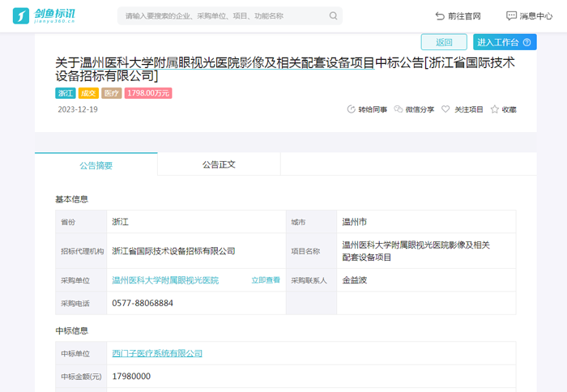Click the 成交 tag
The height and width of the screenshot is (392, 567).
(x=88, y=93)
